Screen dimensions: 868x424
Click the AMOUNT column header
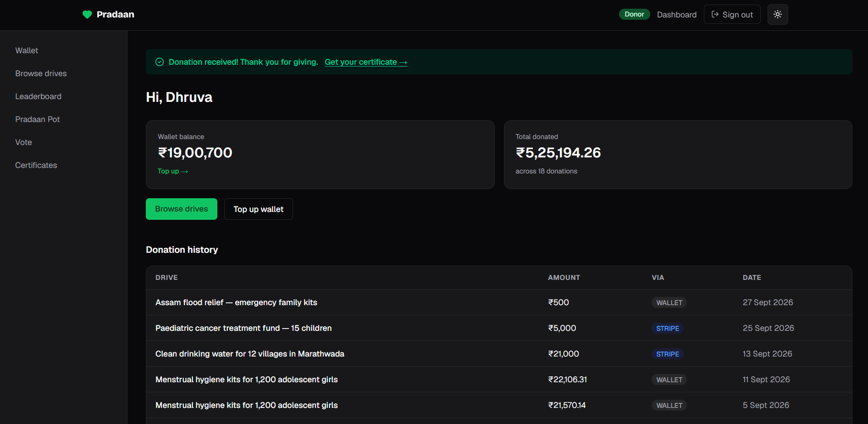point(564,278)
